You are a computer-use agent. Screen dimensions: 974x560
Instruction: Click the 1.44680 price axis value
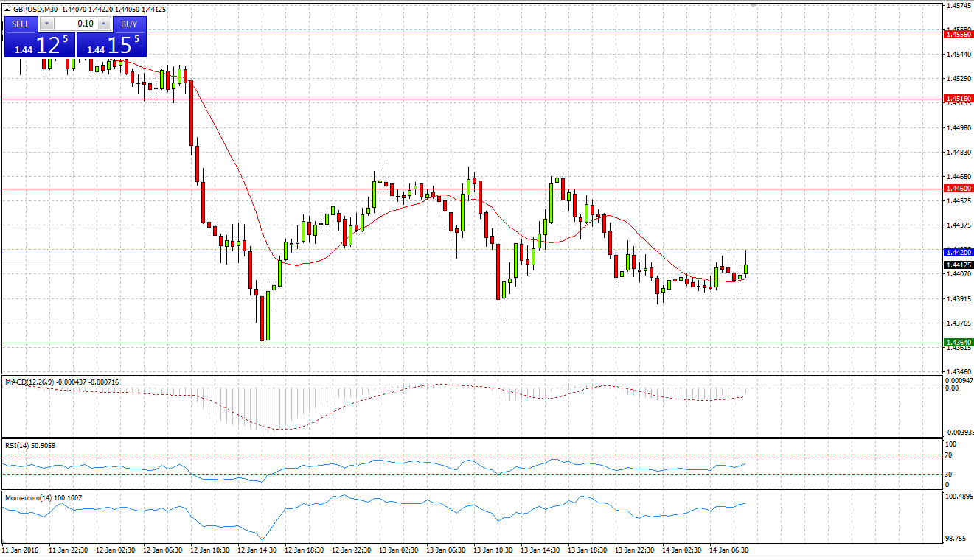958,176
